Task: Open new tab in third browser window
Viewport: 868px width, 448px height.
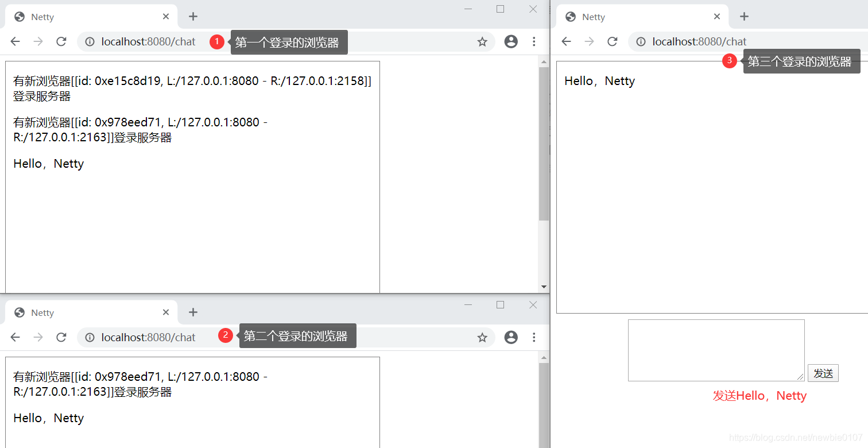Action: (744, 17)
